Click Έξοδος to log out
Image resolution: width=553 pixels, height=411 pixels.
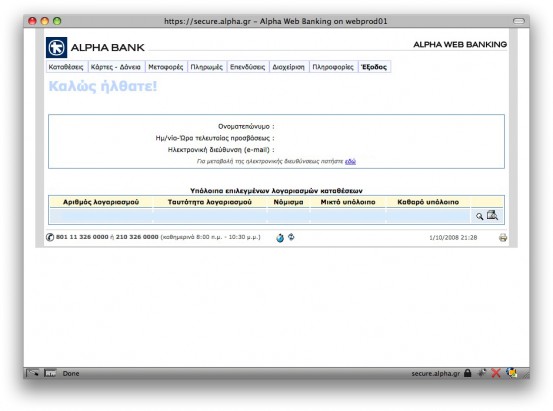pyautogui.click(x=374, y=67)
